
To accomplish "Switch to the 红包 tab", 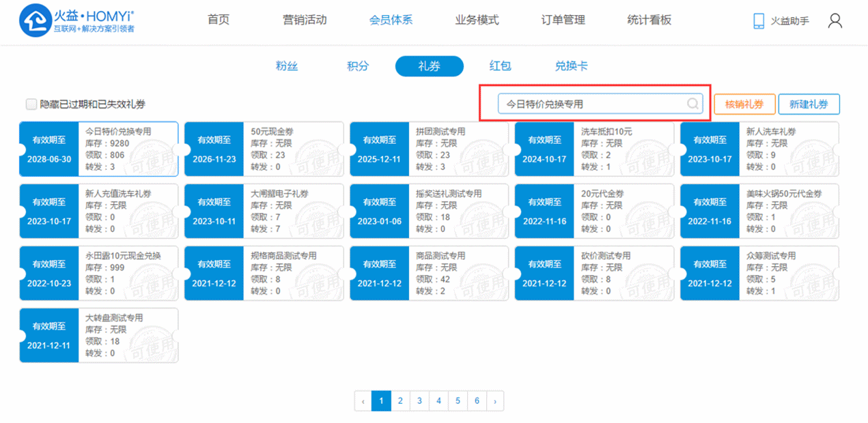I will point(500,66).
